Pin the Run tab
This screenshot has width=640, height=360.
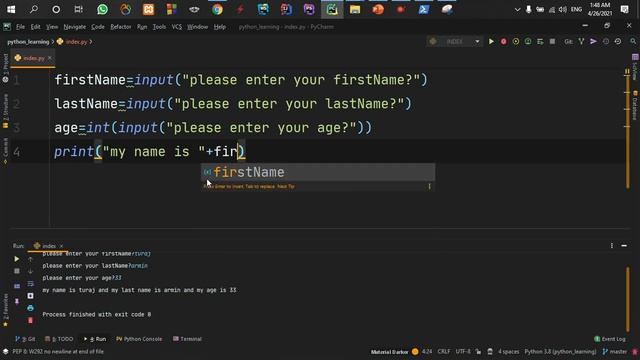click(x=17, y=301)
